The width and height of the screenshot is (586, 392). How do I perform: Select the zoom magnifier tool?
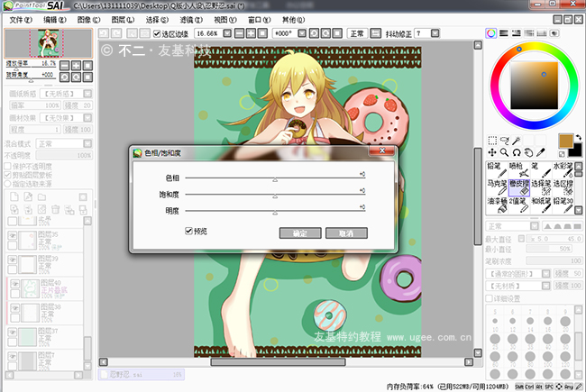(505, 152)
